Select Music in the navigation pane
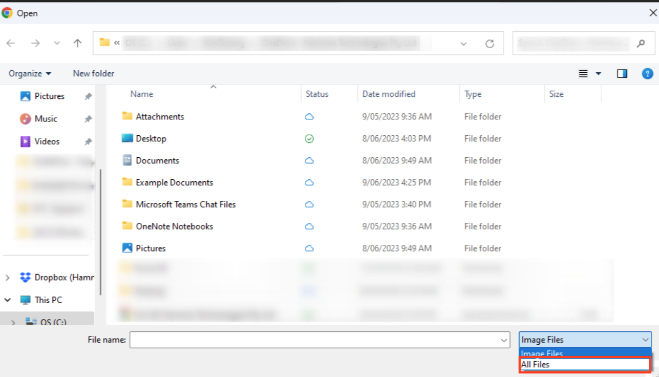This screenshot has width=659, height=377. pos(45,119)
